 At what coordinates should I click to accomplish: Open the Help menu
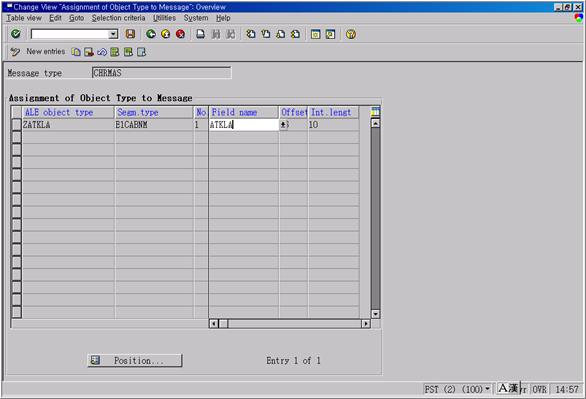click(x=223, y=18)
